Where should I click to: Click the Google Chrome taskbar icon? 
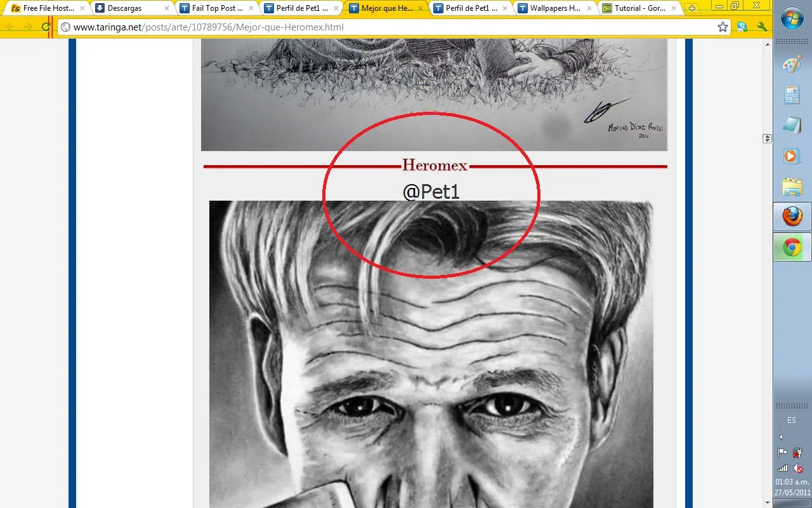click(792, 247)
